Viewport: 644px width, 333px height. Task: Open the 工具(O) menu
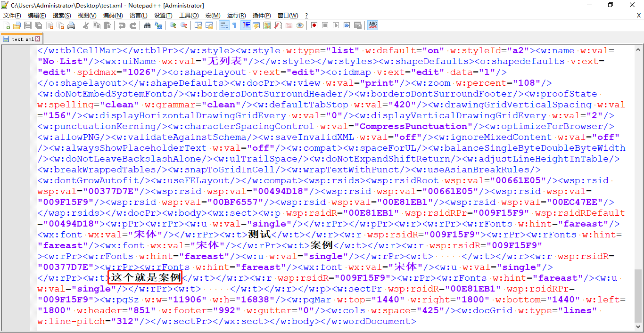click(189, 16)
